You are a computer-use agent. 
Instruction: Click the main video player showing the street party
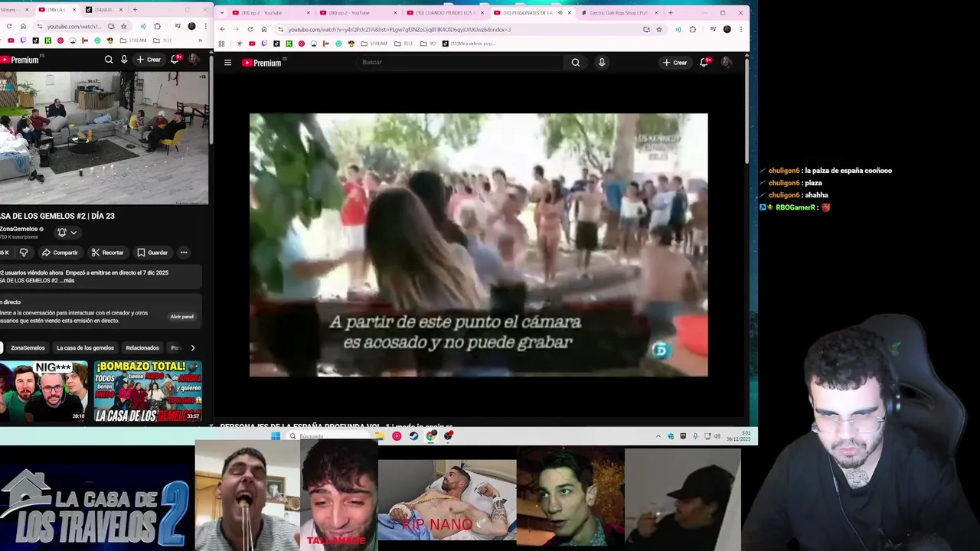479,245
